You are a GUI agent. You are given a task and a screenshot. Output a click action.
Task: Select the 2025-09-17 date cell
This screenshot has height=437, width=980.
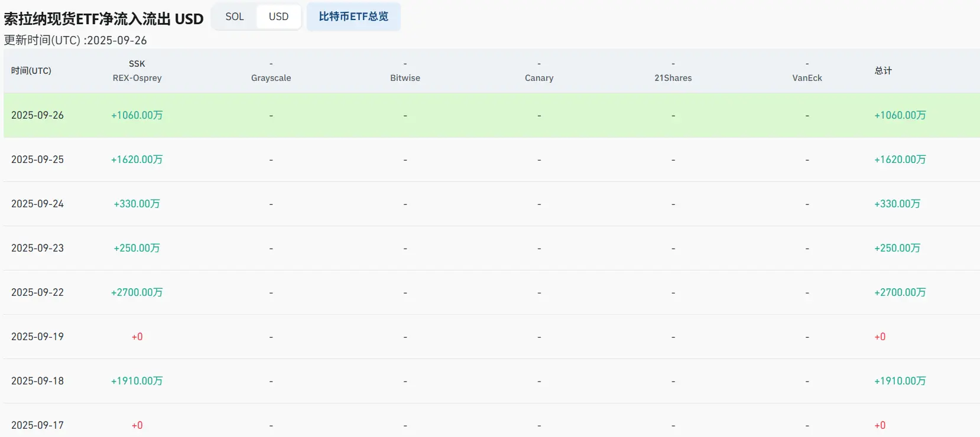(37, 425)
